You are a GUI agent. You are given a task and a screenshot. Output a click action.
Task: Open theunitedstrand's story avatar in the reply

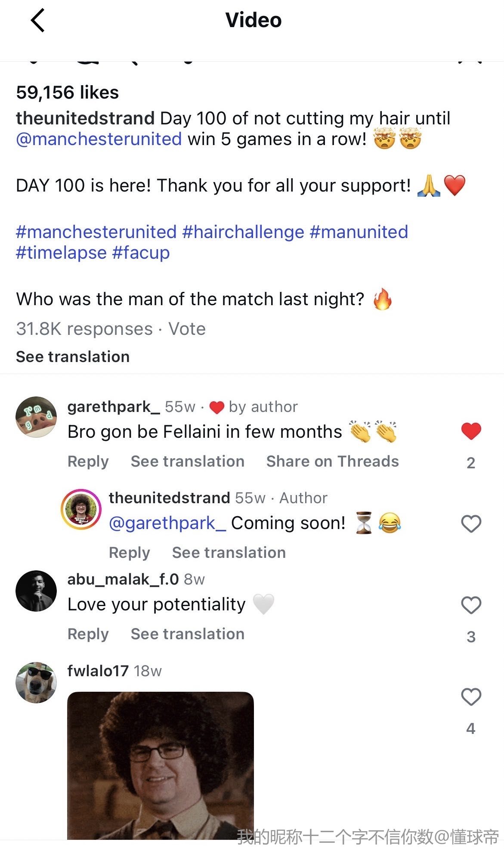(81, 509)
